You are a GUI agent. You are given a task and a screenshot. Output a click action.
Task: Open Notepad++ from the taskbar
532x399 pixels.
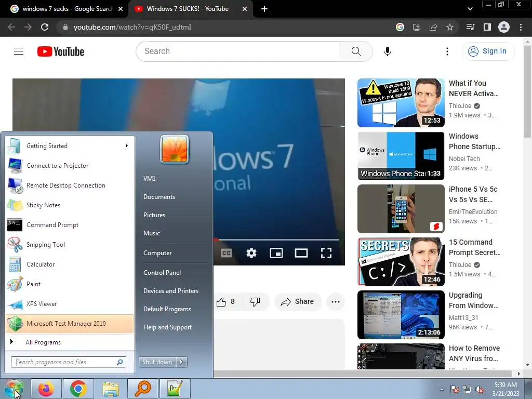click(175, 389)
